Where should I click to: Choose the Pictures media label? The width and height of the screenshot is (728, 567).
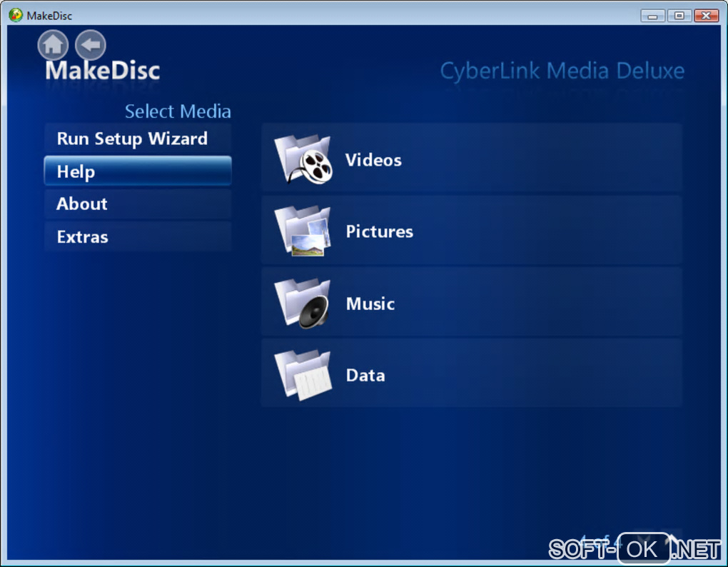379,231
